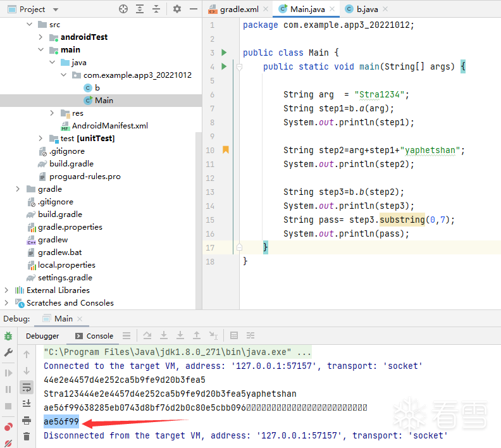This screenshot has width=501, height=448.
Task: Click the Collapse All icon in Project panel
Action: [156, 9]
